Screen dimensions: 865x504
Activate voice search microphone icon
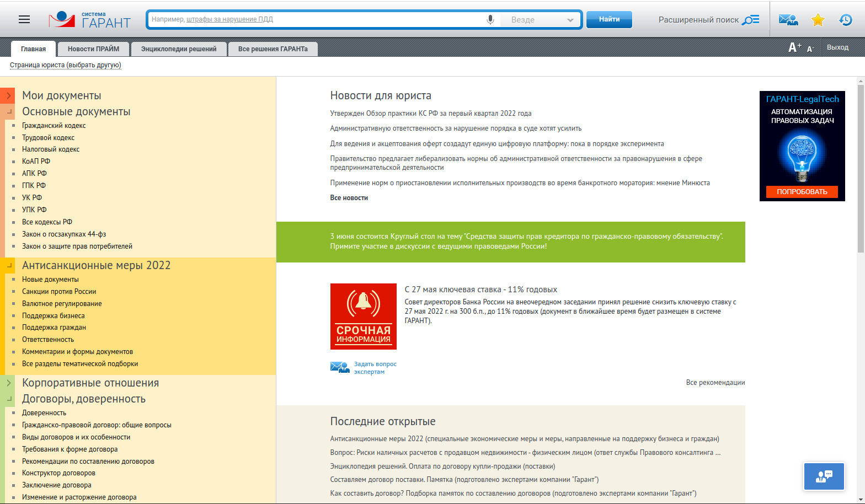pos(490,20)
